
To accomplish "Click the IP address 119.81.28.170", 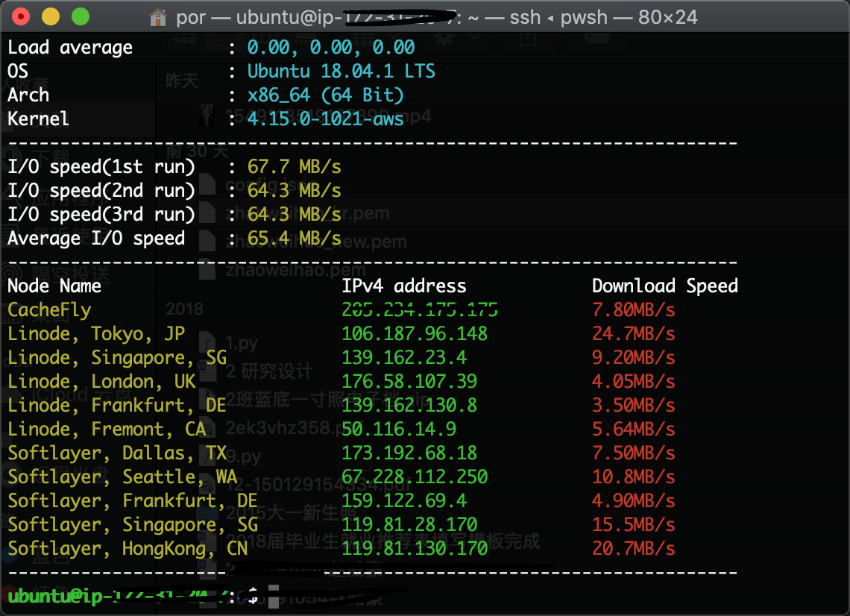I will tap(409, 525).
